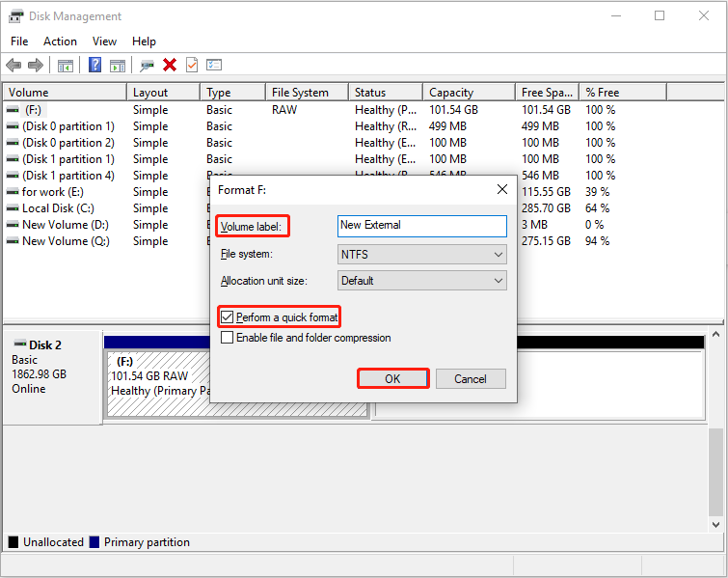The width and height of the screenshot is (728, 578).
Task: Click the Show/Hide Action Pane icon
Action: pos(118,65)
